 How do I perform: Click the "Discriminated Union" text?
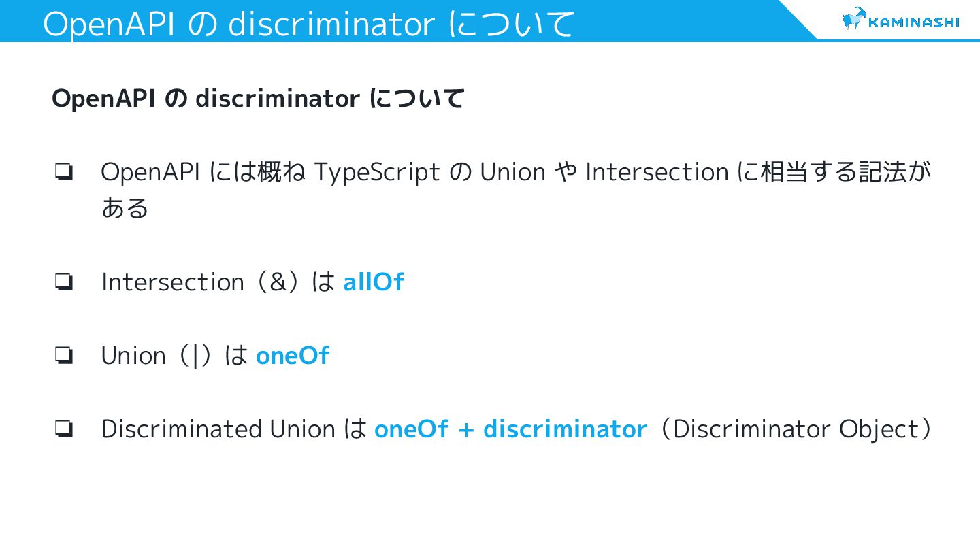point(218,429)
